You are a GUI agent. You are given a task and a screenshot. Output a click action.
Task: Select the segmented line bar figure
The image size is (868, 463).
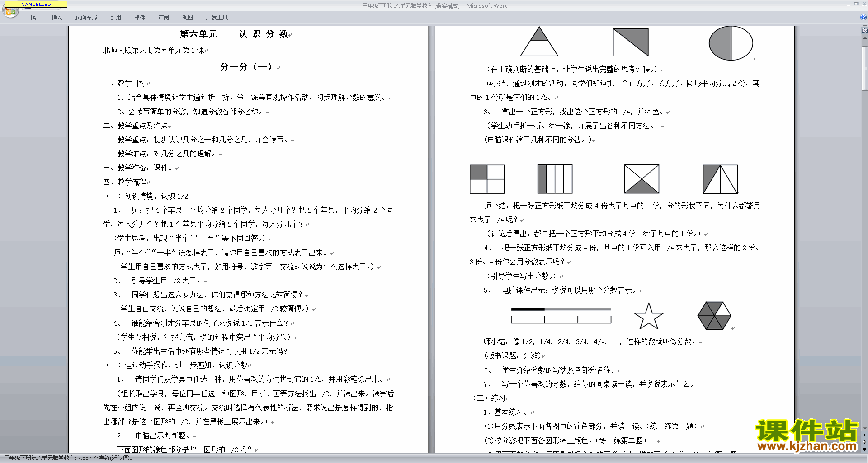pyautogui.click(x=561, y=316)
